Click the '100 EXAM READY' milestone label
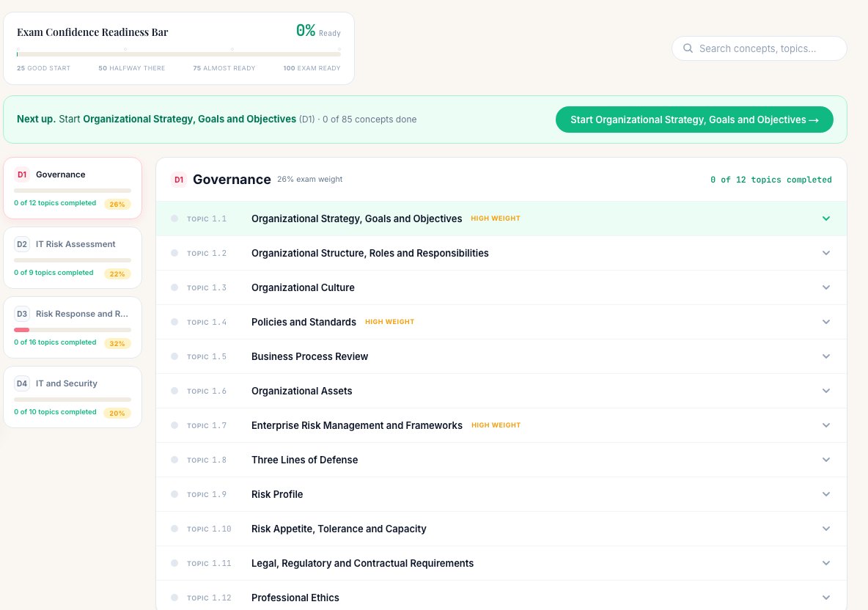The width and height of the screenshot is (868, 610). tap(312, 68)
